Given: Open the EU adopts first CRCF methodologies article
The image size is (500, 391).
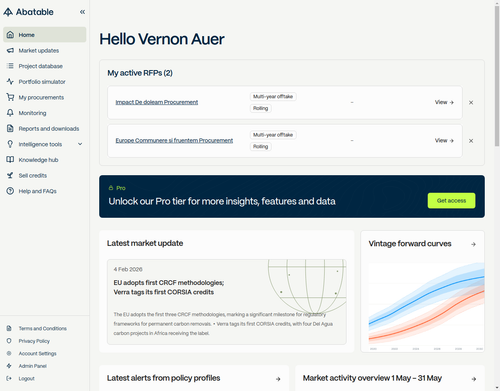Looking at the screenshot, I should pyautogui.click(x=227, y=302).
